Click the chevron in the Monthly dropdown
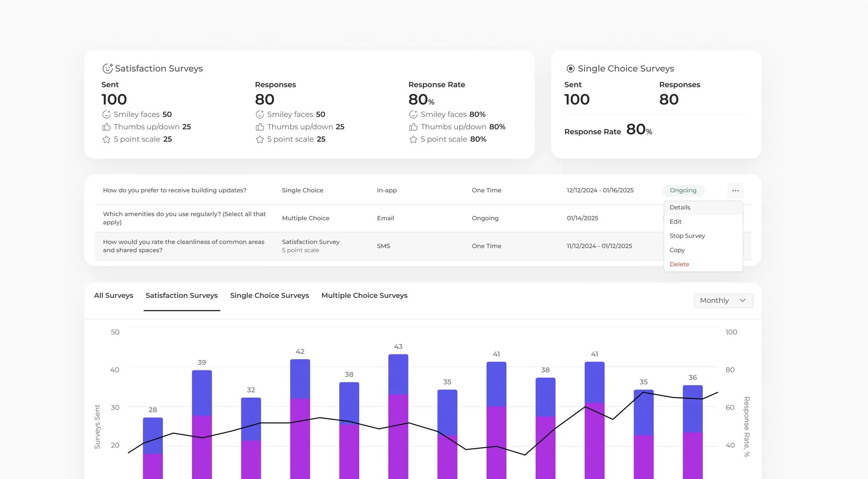Viewport: 868px width, 479px height. (x=743, y=301)
